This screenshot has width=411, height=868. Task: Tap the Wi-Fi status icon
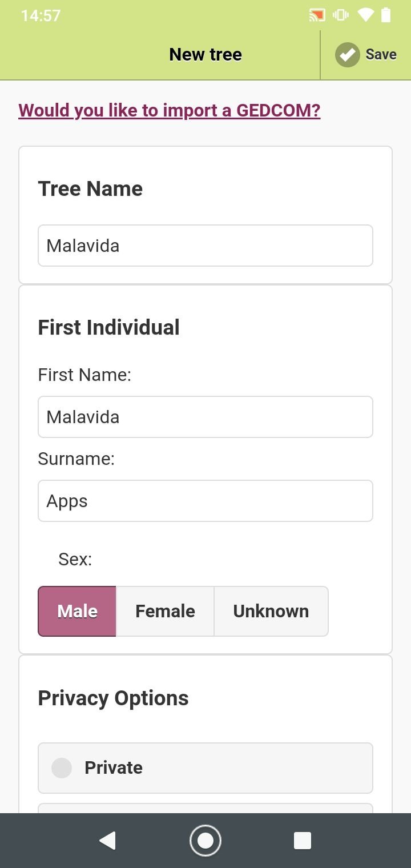365,15
